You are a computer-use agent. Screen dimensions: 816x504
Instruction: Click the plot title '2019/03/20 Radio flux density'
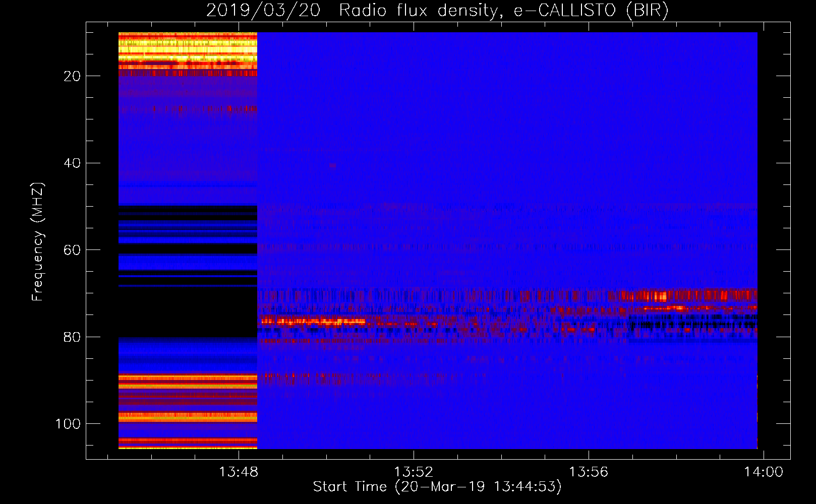(x=437, y=10)
